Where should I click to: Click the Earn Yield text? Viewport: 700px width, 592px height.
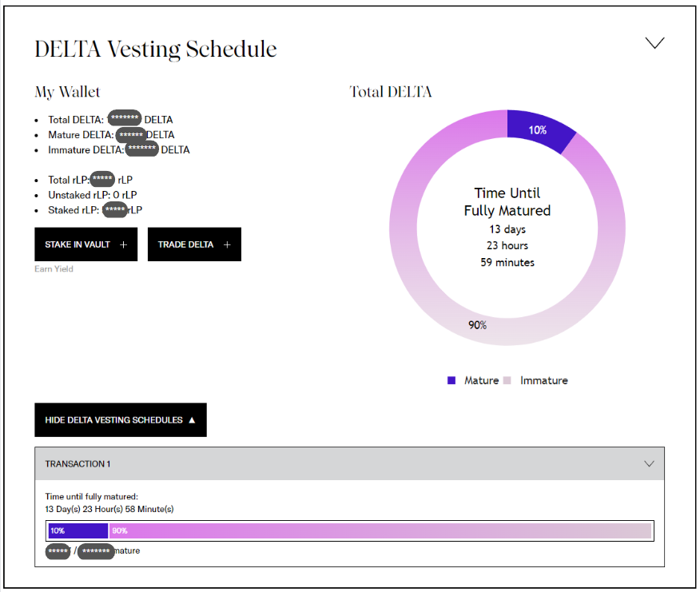[x=54, y=269]
